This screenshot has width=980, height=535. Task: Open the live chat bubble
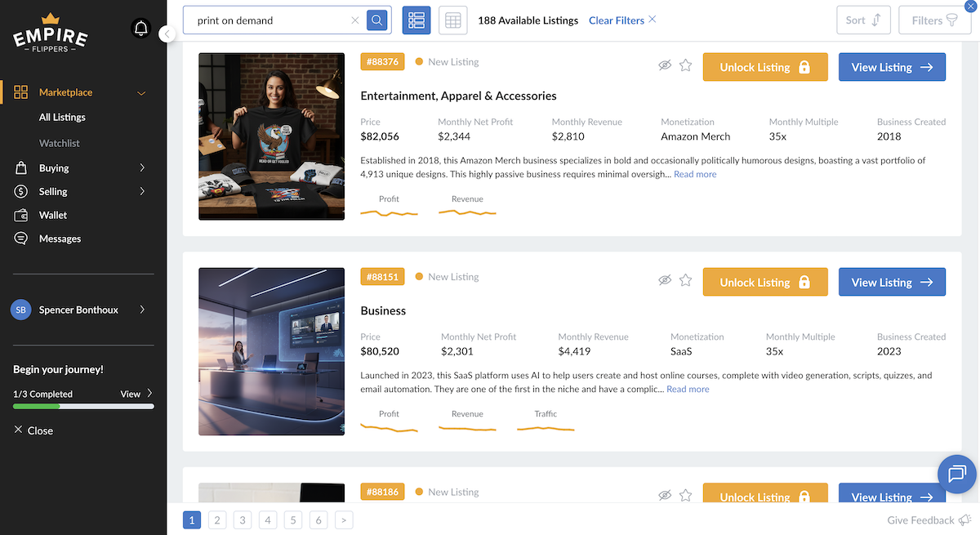(x=957, y=473)
